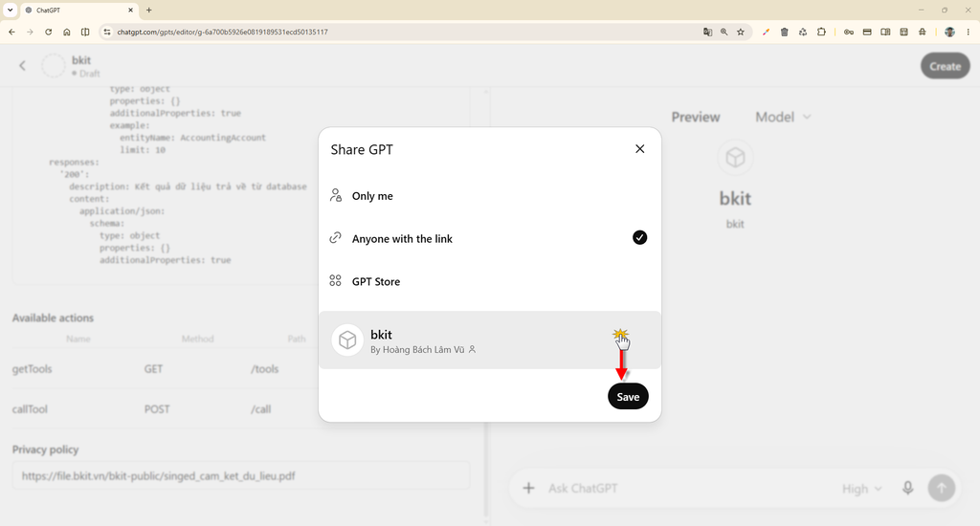Click the browser forward arrow
The height and width of the screenshot is (526, 980).
(30, 32)
